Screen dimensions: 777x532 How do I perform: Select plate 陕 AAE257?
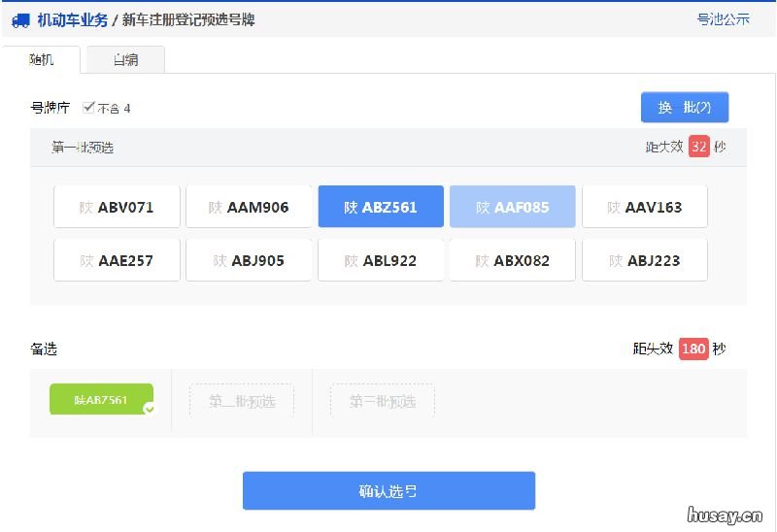[x=117, y=260]
